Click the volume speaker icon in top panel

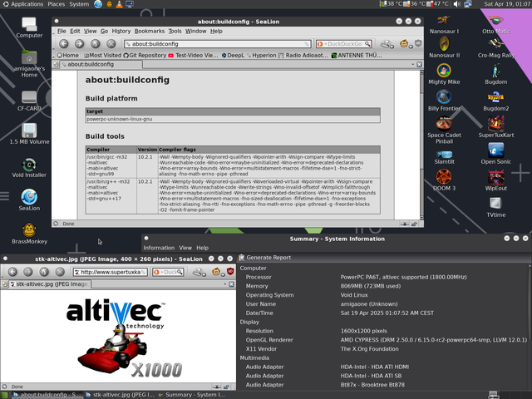click(x=457, y=4)
